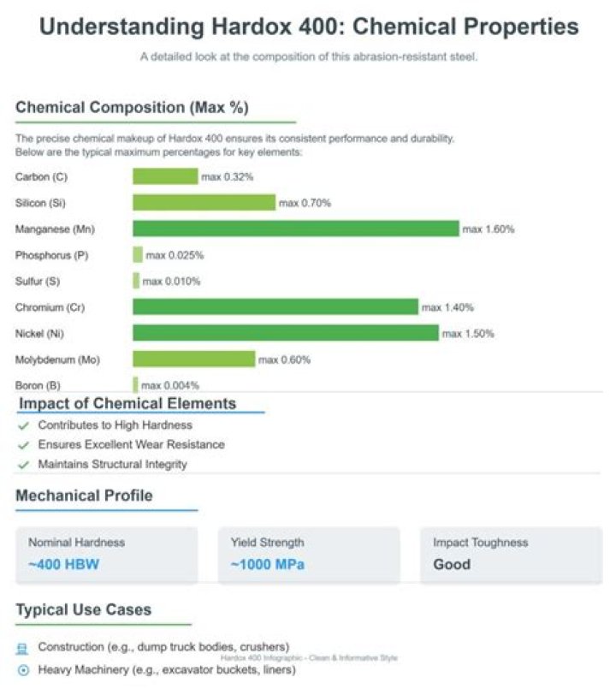
Task: Click the Molybdenum (Mo) bar
Action: click(193, 359)
